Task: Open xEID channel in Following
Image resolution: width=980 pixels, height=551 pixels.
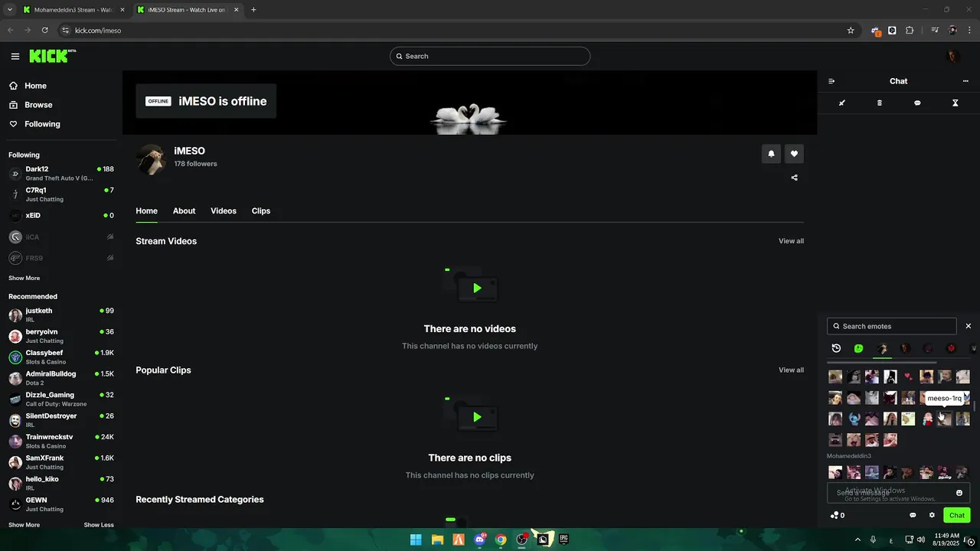Action: [61, 216]
